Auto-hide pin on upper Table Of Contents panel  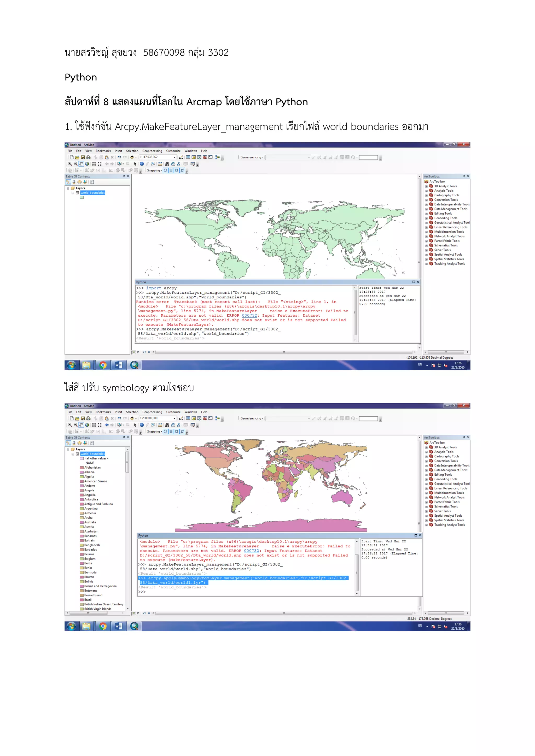tap(124, 176)
